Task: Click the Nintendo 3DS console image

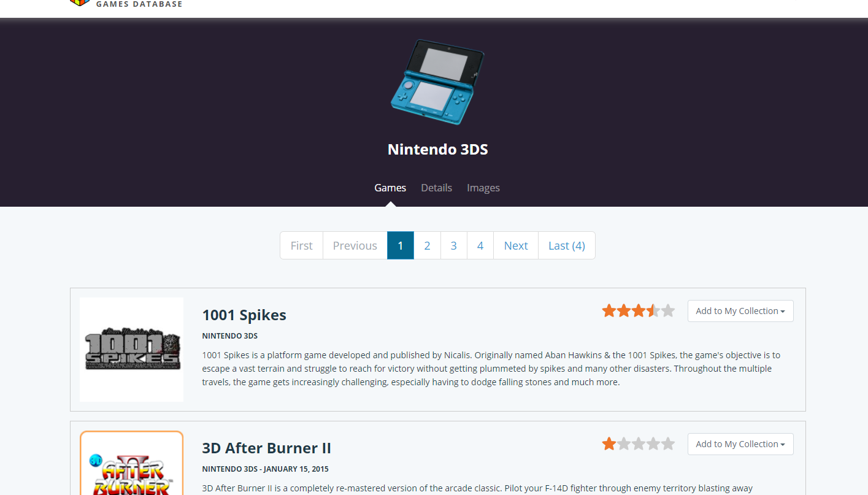Action: tap(437, 82)
